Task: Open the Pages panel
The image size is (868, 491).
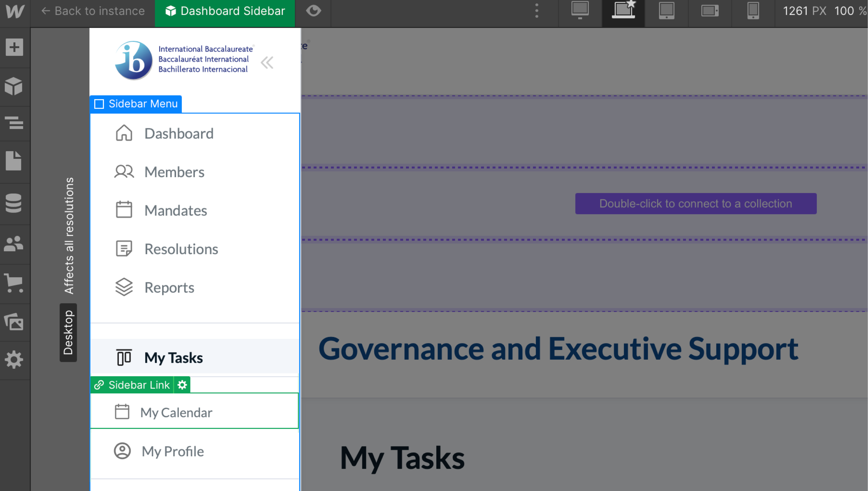Action: [14, 161]
